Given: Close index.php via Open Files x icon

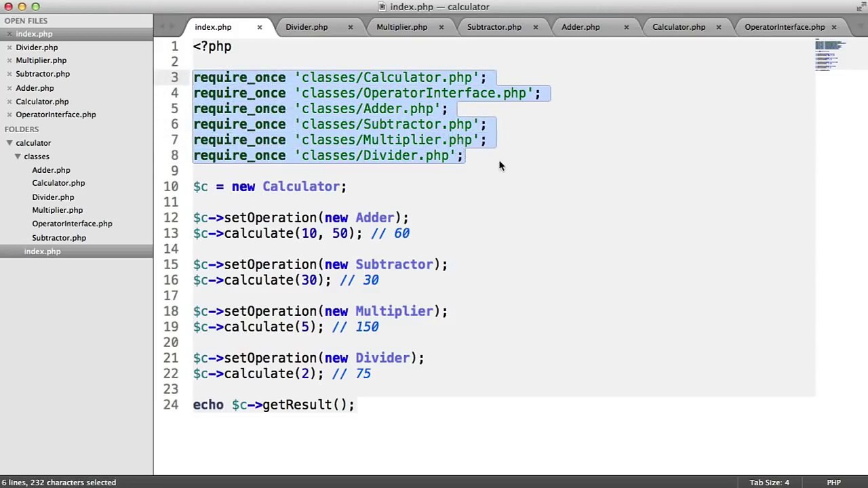Looking at the screenshot, I should [x=8, y=34].
